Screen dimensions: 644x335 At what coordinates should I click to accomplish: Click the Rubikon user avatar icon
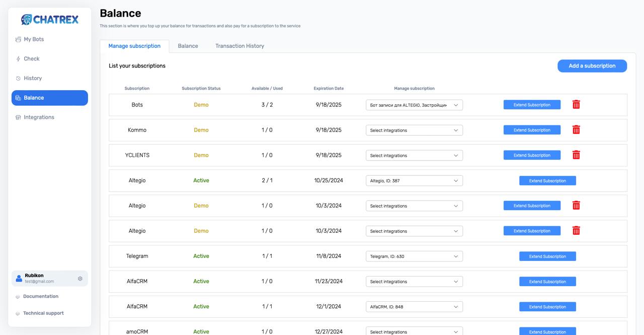coord(19,279)
